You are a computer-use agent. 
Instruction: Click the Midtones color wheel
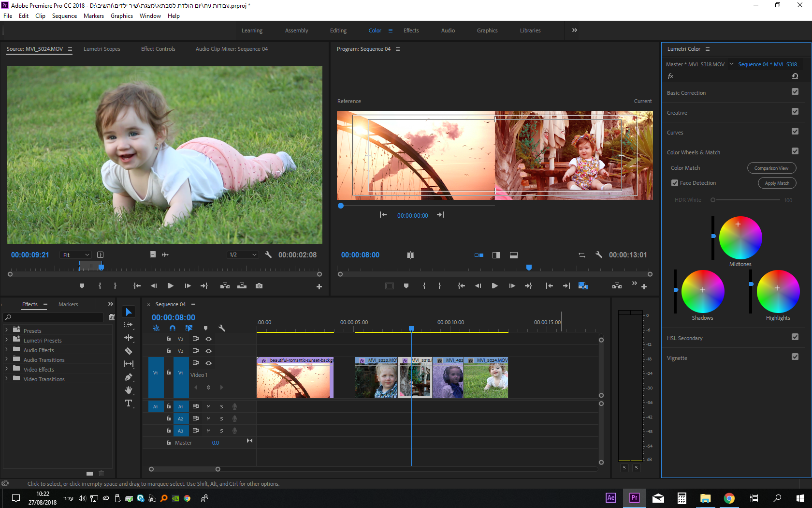coord(740,238)
